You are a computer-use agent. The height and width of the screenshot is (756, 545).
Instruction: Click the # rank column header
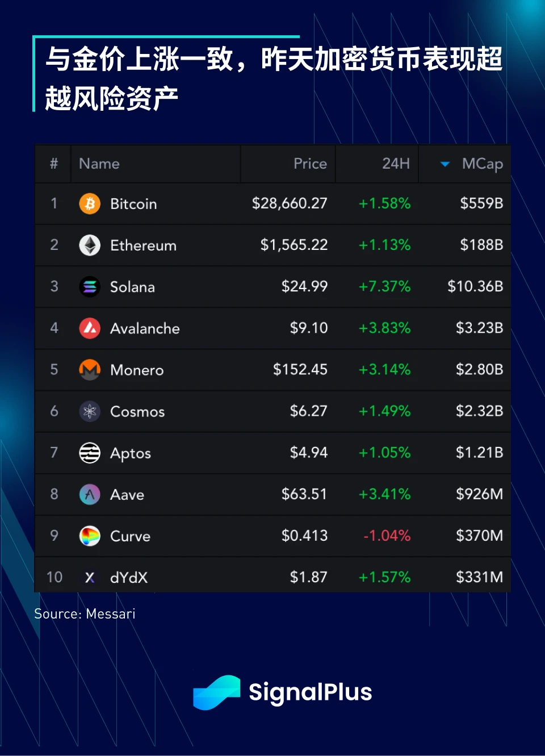54,164
